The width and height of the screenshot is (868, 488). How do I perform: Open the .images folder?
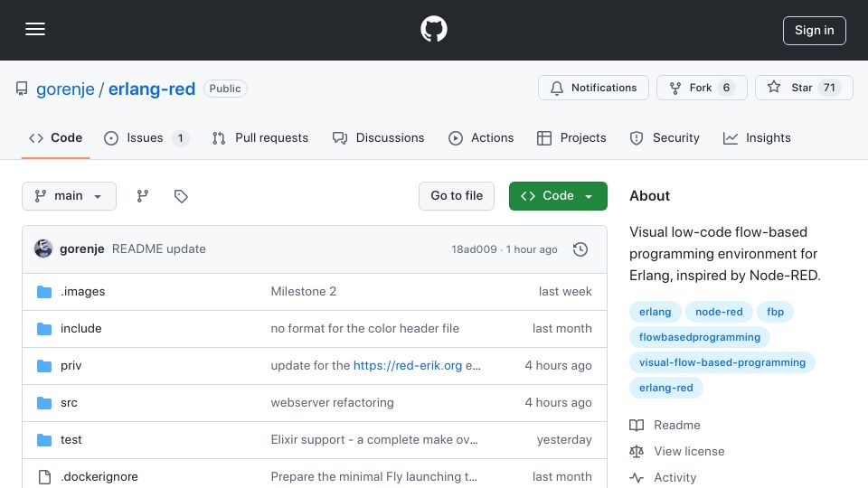pos(83,292)
